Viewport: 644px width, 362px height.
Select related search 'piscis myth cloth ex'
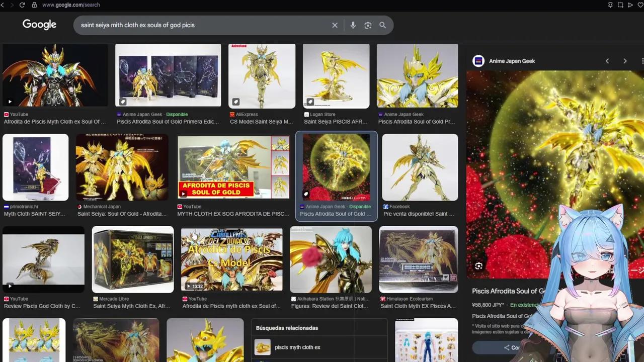click(297, 347)
